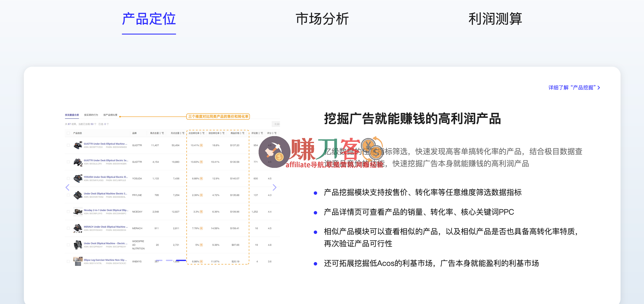This screenshot has width=644, height=304.
Task: Filter the 月点击量 column using funnel icon
Action: tap(183, 133)
